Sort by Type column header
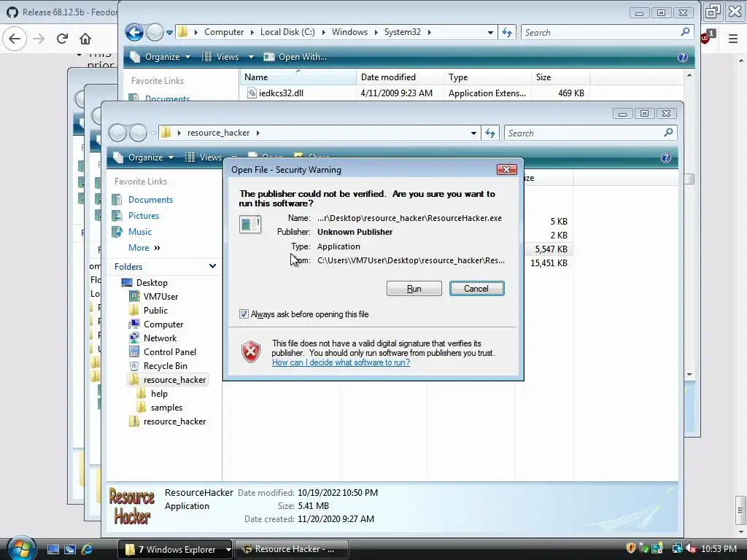 pyautogui.click(x=487, y=77)
